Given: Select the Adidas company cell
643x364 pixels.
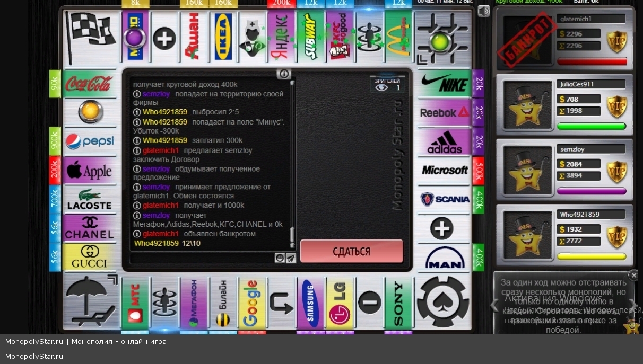Looking at the screenshot, I should pyautogui.click(x=444, y=141).
